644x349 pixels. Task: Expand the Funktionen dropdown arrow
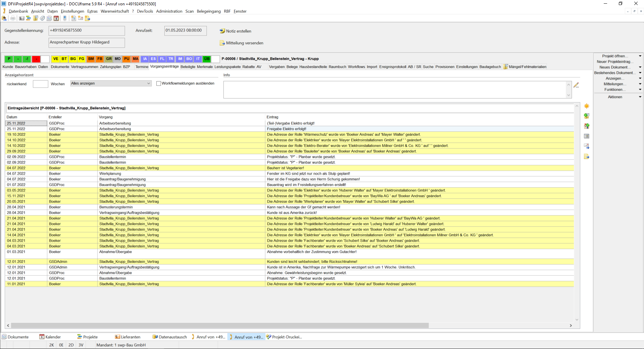tap(640, 90)
